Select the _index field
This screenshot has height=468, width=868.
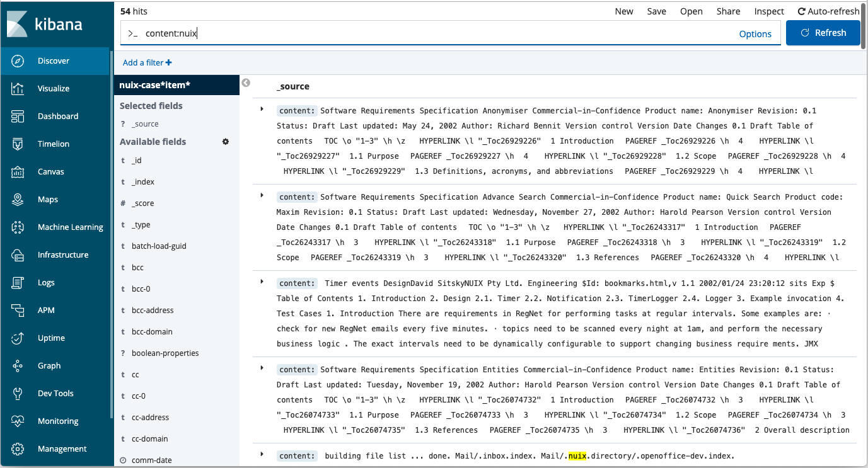[143, 182]
